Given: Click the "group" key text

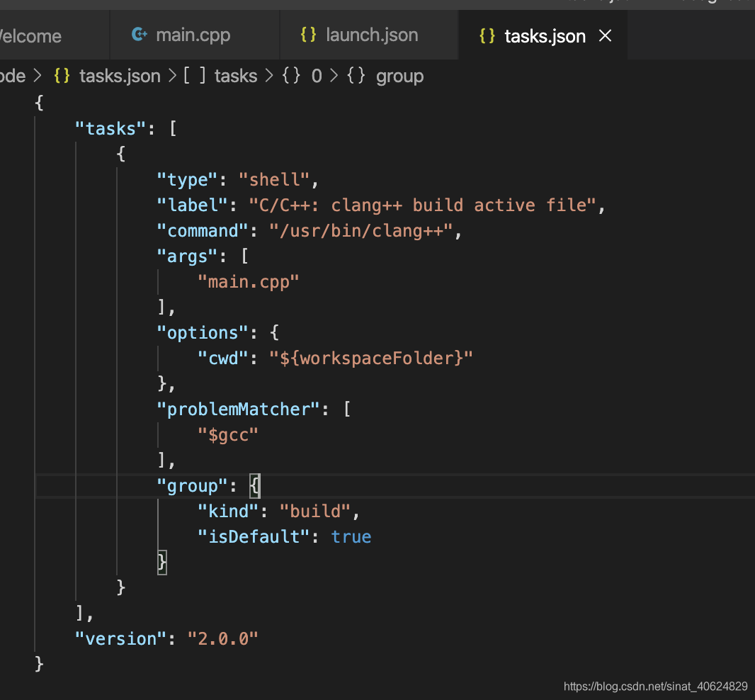Looking at the screenshot, I should point(193,486).
